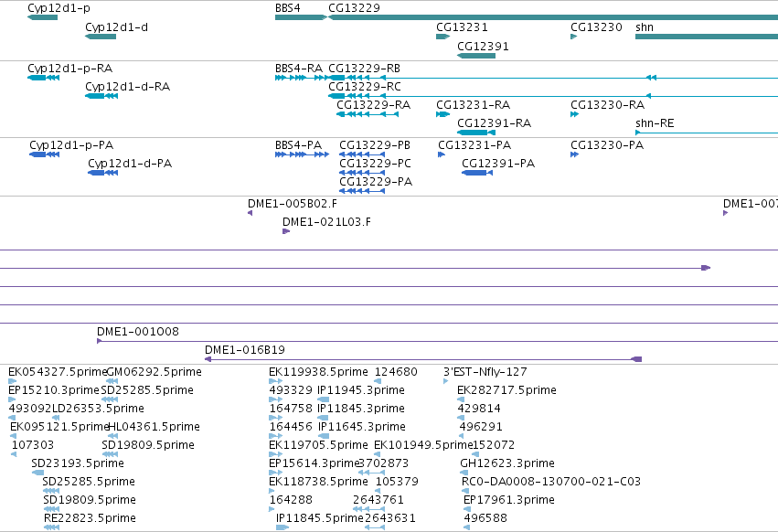This screenshot has height=532, width=778.
Task: Click EST label 3702873
Action: click(384, 463)
